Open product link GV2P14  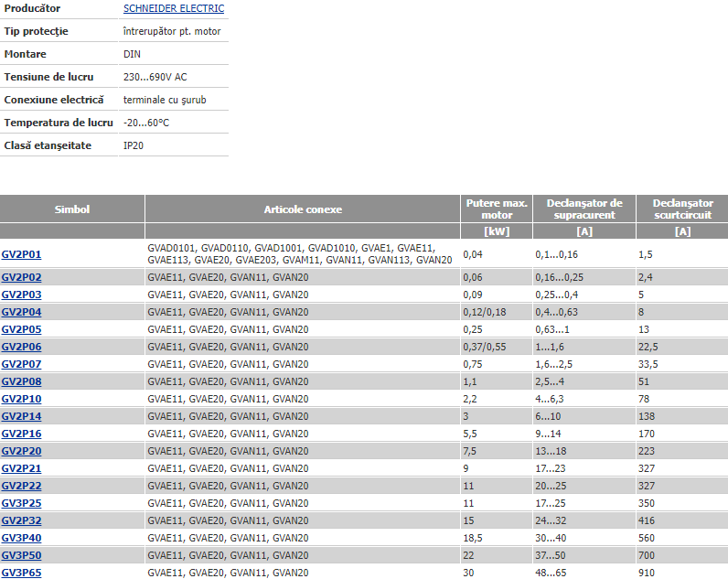[21, 416]
